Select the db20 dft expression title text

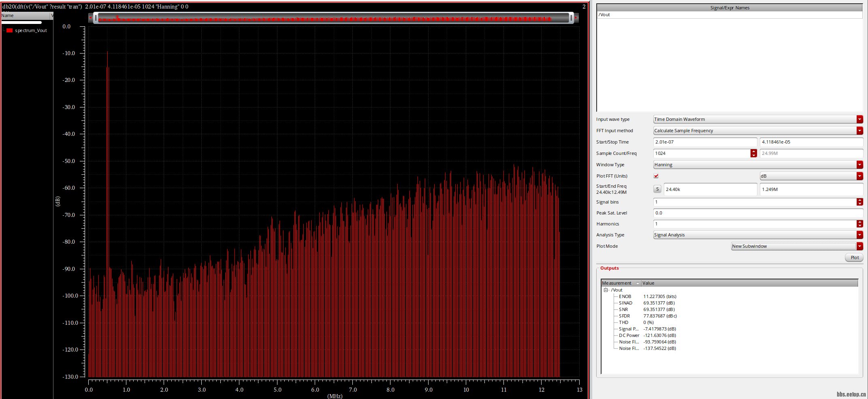point(95,6)
